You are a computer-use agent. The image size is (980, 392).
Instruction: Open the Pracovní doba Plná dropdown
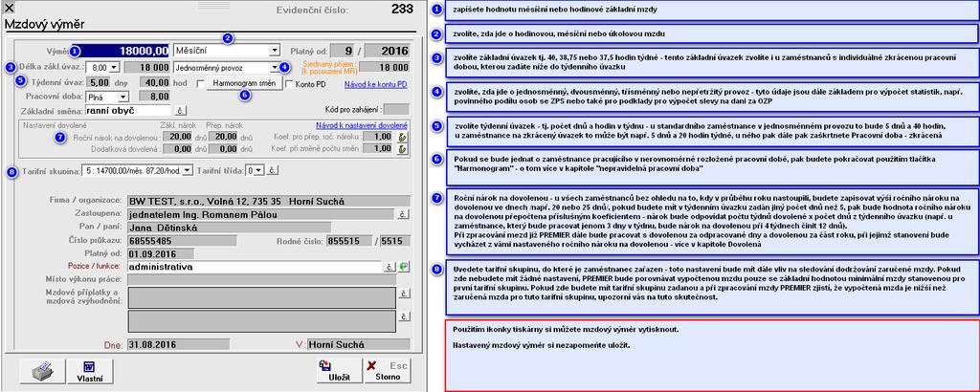[122, 97]
